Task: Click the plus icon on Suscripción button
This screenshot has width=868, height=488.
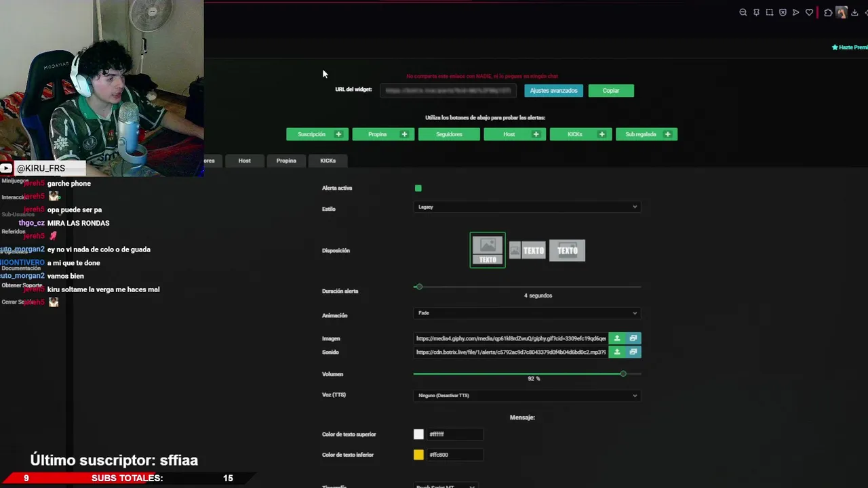Action: pyautogui.click(x=338, y=134)
